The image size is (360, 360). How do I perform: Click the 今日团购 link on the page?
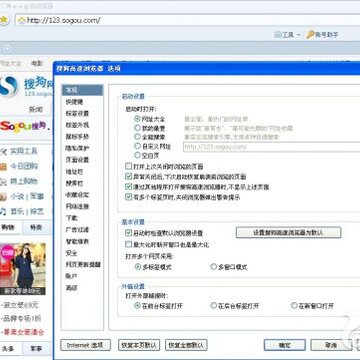click(23, 166)
